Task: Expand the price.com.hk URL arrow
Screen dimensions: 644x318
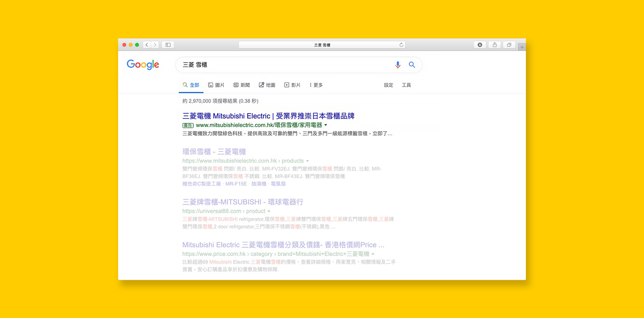Action: pyautogui.click(x=373, y=254)
